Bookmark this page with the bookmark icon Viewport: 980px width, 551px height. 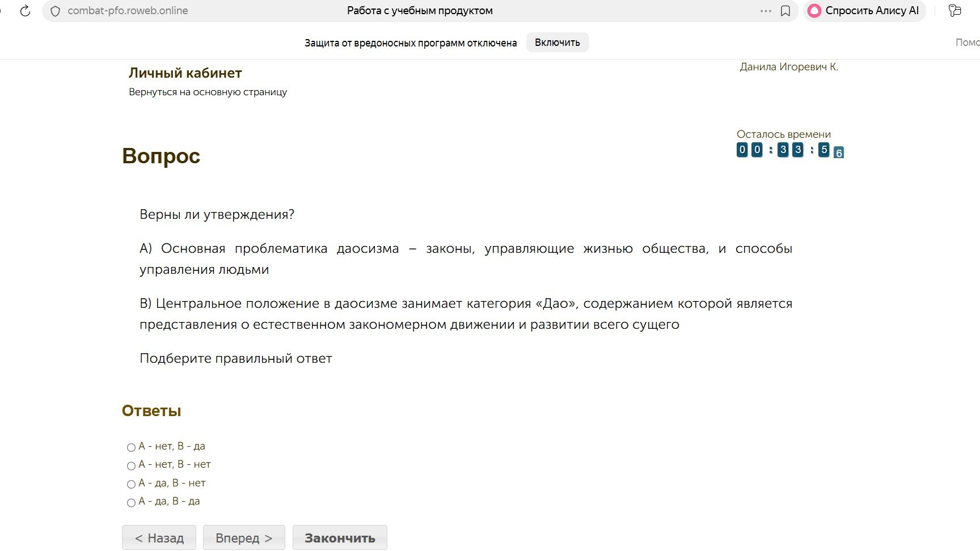pos(785,11)
